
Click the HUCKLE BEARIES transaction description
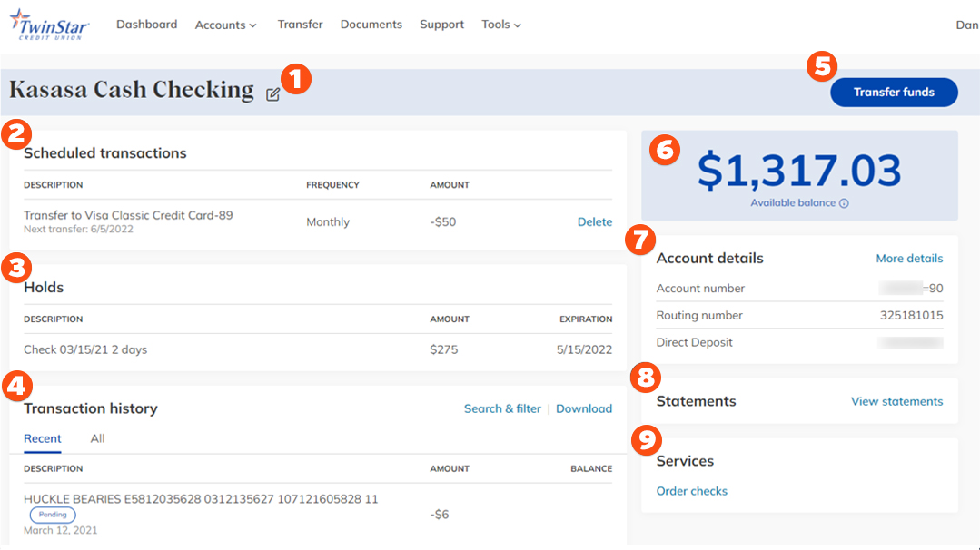[x=201, y=499]
